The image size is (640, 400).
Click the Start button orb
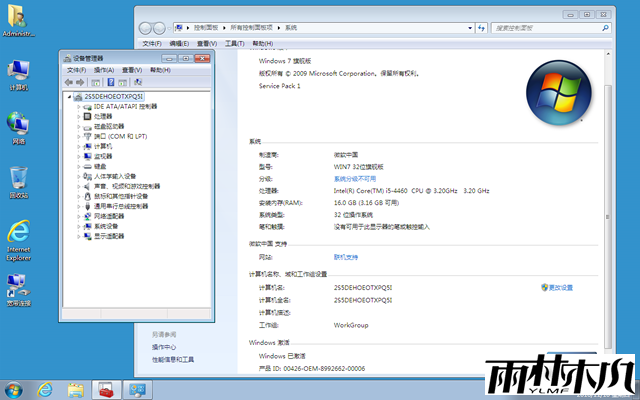[14, 389]
